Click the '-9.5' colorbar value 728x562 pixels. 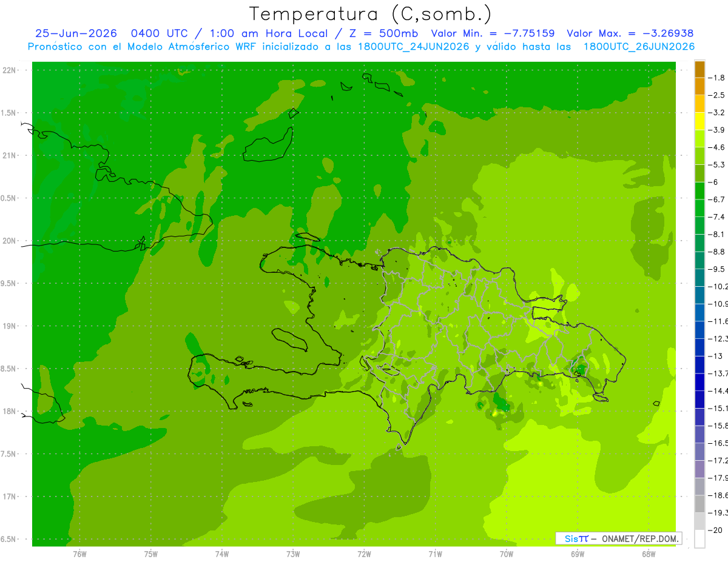pyautogui.click(x=717, y=269)
